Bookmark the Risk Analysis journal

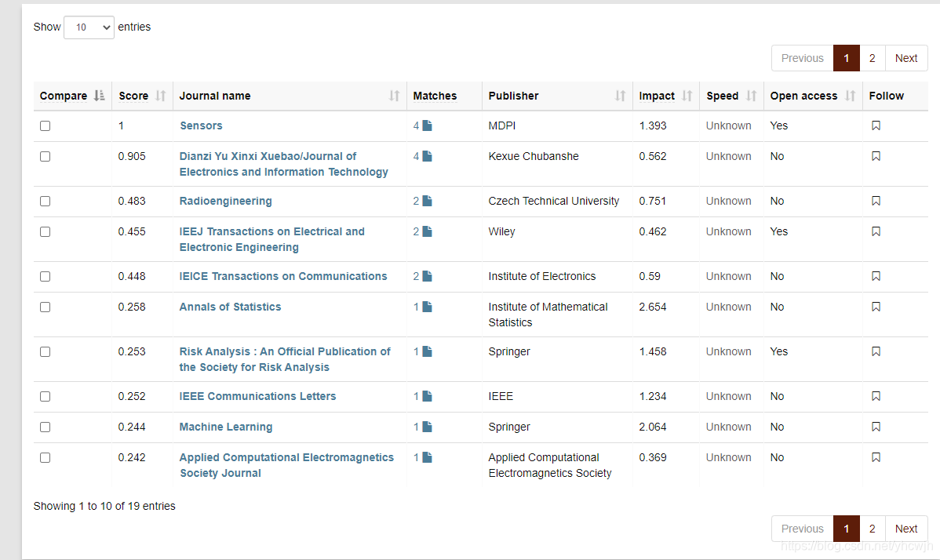coord(876,351)
